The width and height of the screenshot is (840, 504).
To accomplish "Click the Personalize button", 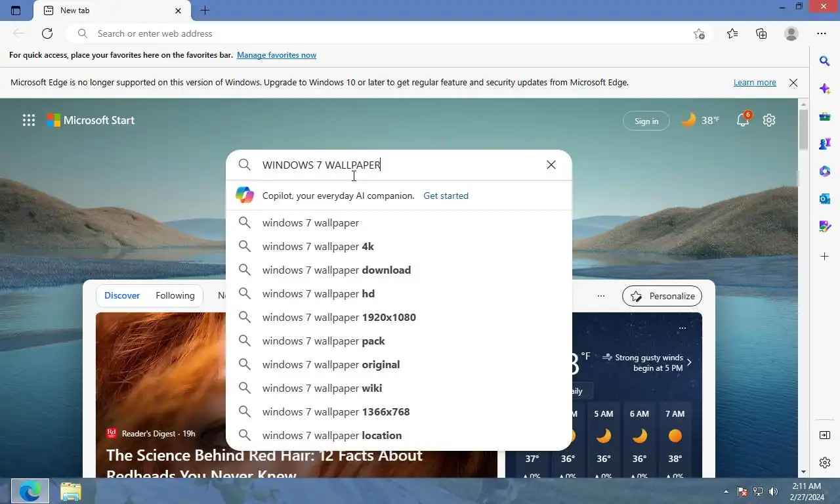I will click(662, 296).
